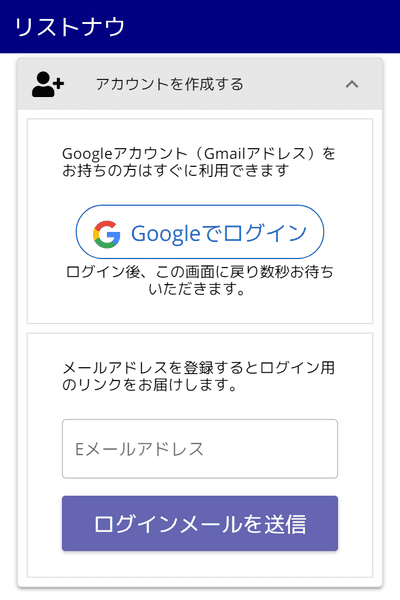This screenshot has height=600, width=400.
Task: Click the plus sign on the user icon
Action: [58, 83]
